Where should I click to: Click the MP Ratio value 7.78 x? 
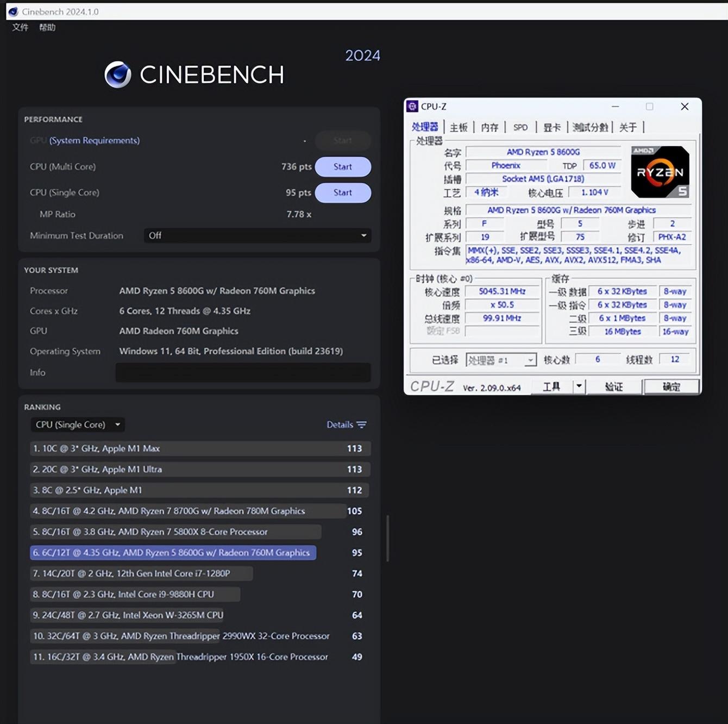(299, 214)
